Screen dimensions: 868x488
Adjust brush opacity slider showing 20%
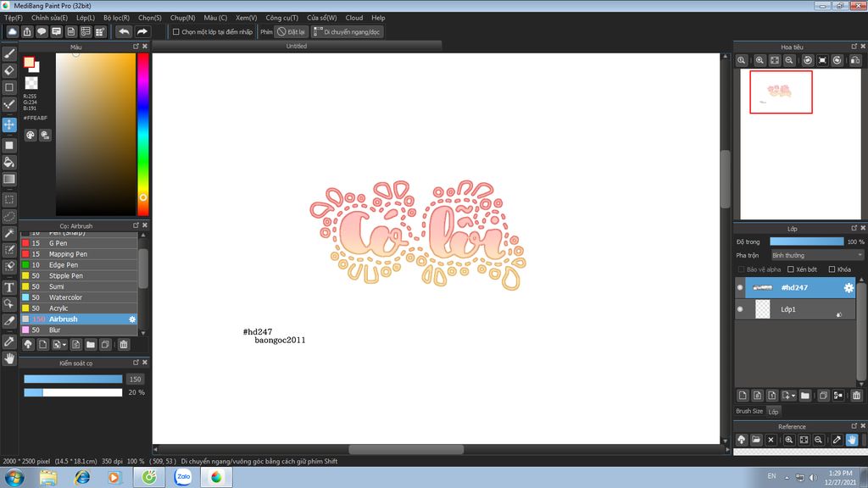[73, 392]
